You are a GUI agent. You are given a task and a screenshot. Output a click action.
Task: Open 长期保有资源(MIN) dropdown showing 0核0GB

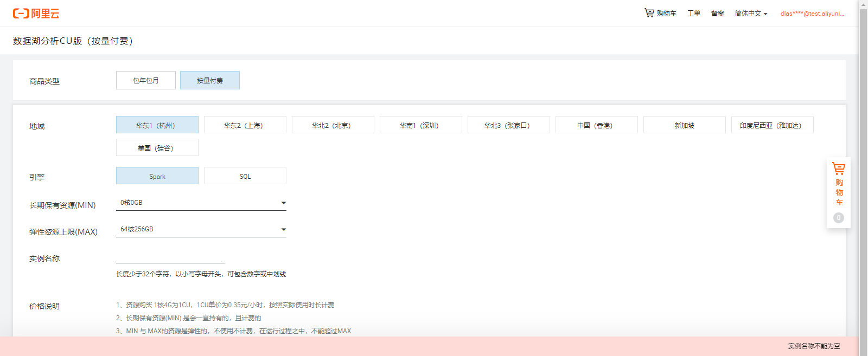201,203
